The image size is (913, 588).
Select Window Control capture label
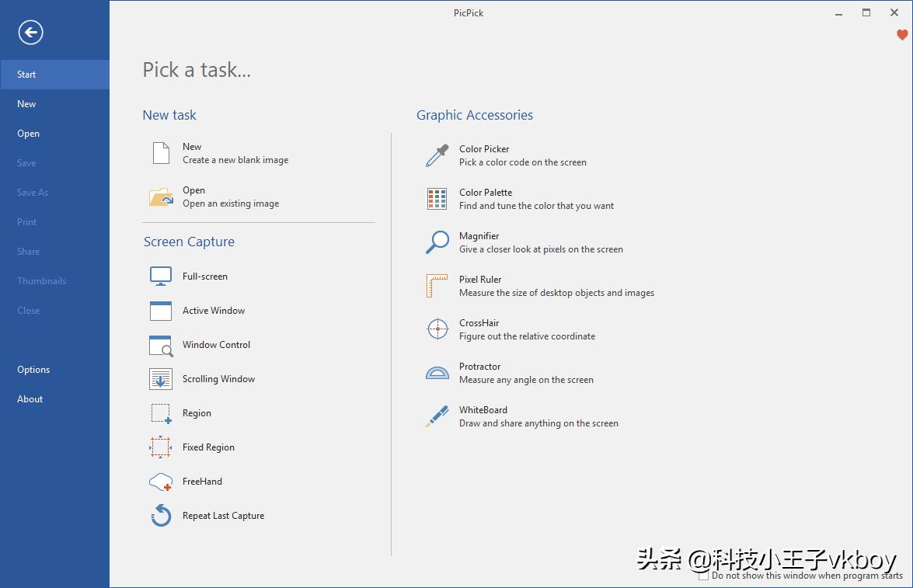pos(216,345)
